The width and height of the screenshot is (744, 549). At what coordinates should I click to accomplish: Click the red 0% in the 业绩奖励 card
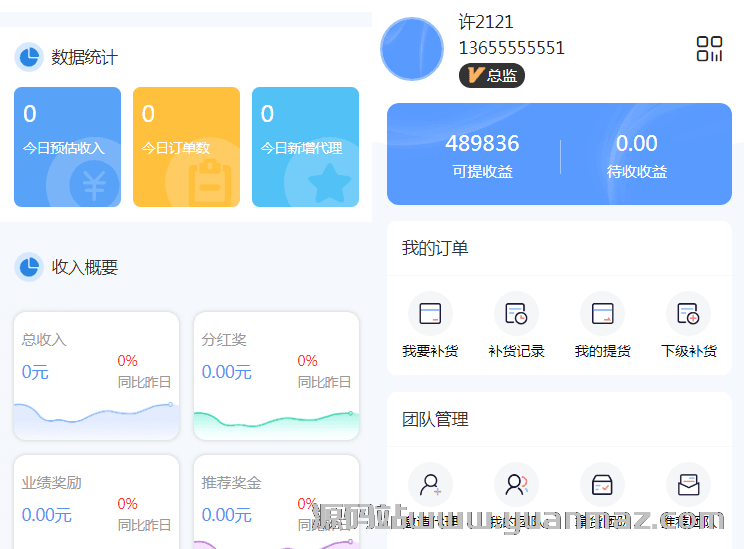[128, 503]
